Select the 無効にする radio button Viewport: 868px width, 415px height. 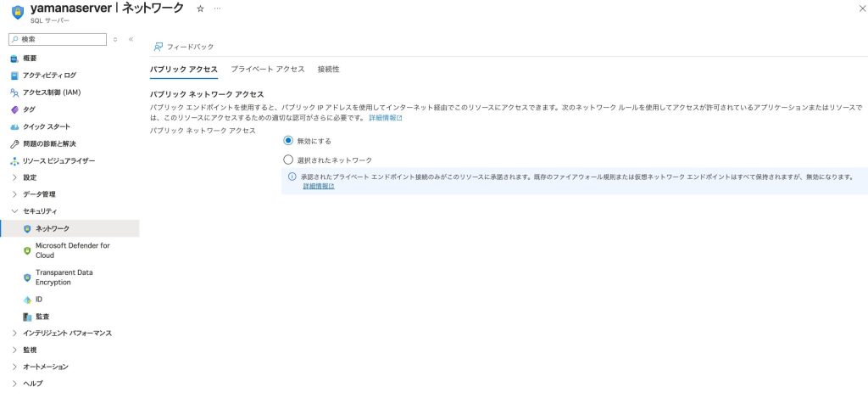point(288,140)
